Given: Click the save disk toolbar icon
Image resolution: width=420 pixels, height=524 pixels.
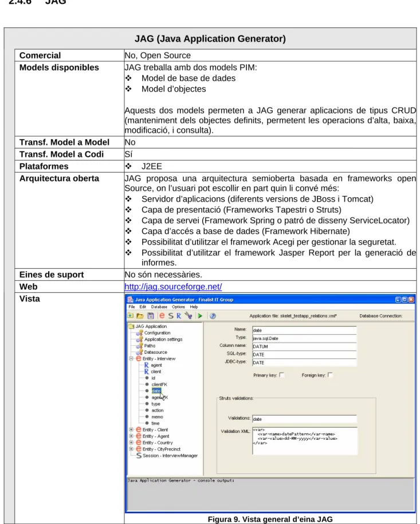Looking at the screenshot, I should 150,315.
